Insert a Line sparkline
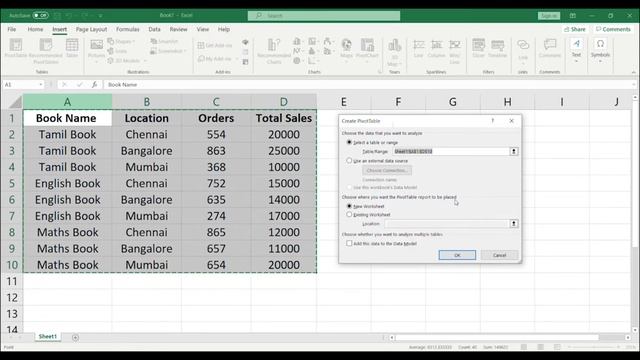This screenshot has height=360, width=640. click(x=418, y=48)
